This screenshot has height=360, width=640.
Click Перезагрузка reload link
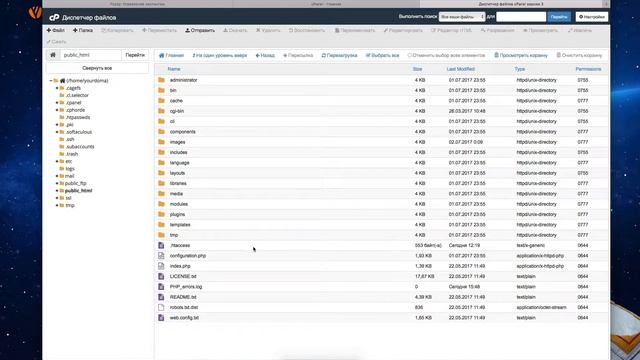click(339, 55)
